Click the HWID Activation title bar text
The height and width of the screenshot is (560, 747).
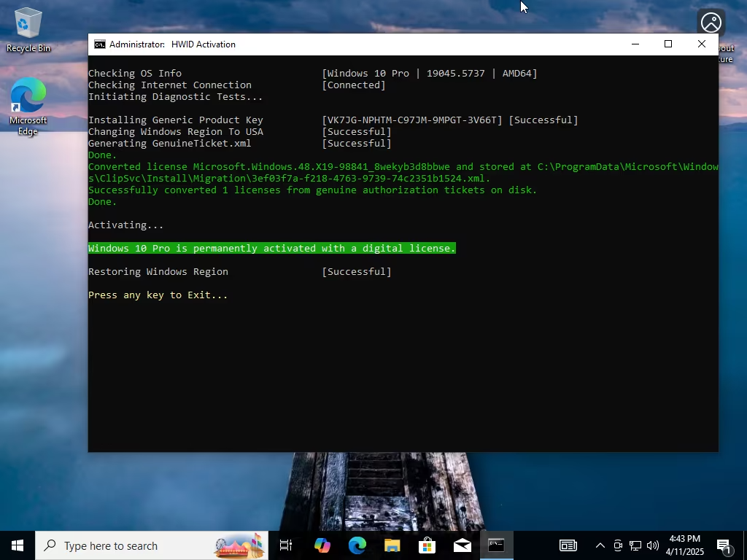pyautogui.click(x=172, y=44)
